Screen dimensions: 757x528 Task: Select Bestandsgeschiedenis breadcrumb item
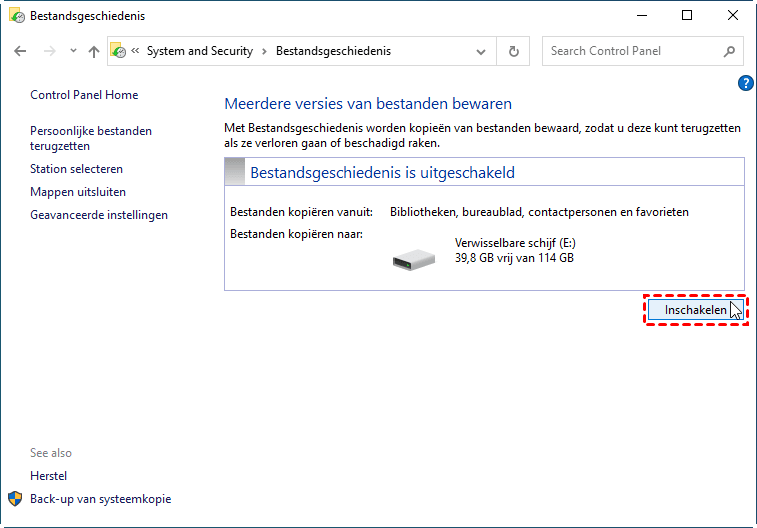(333, 51)
